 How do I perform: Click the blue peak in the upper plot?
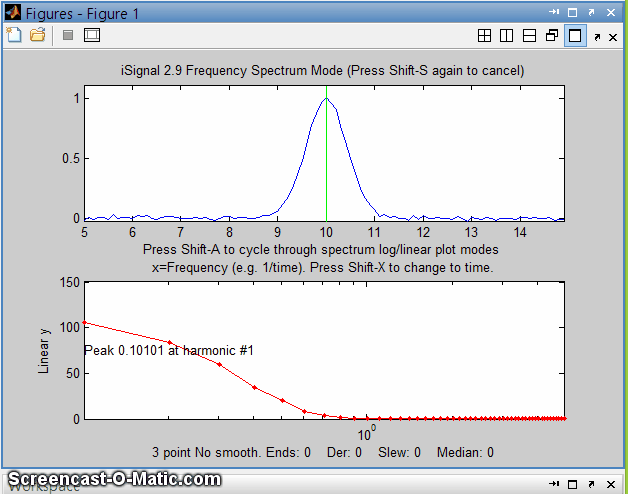(x=325, y=99)
